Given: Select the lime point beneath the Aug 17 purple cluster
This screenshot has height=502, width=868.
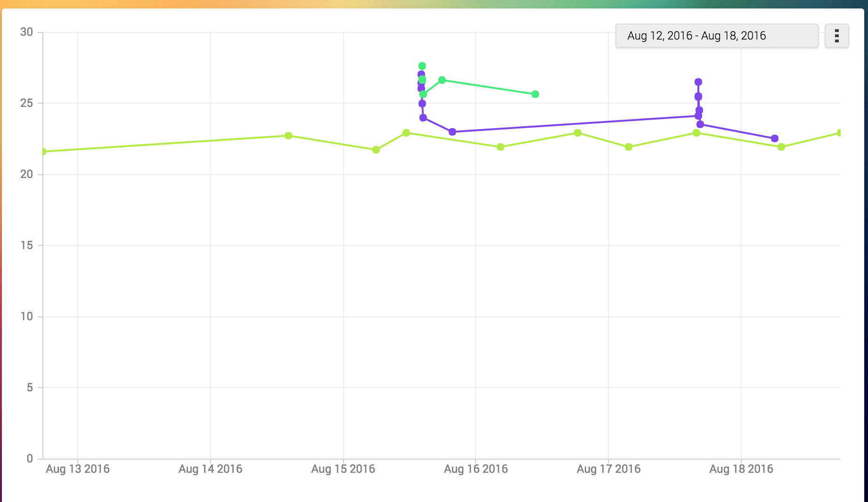Looking at the screenshot, I should [696, 133].
